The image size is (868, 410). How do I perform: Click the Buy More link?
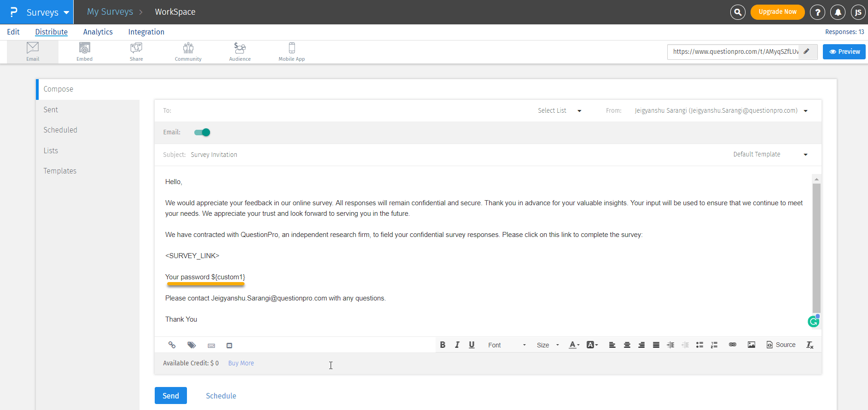coord(241,363)
